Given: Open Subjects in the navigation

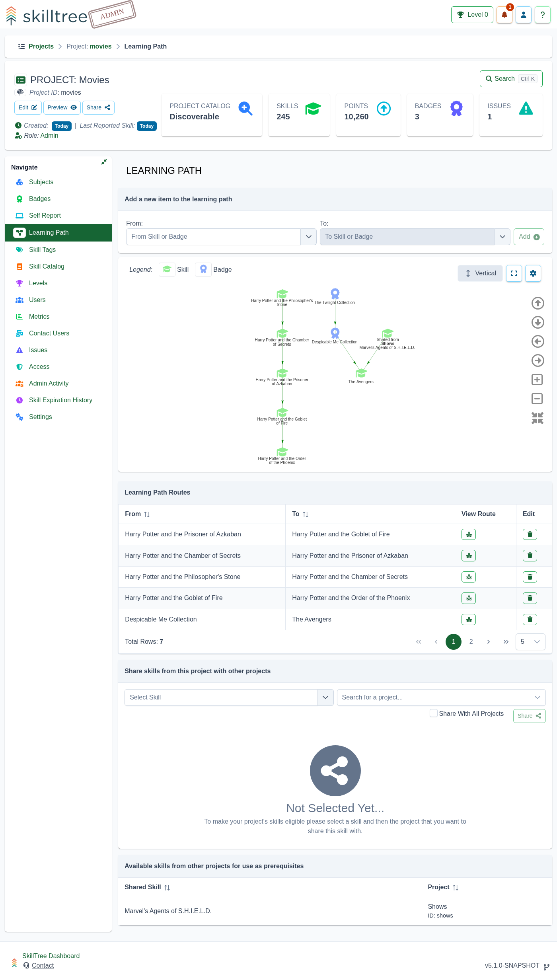Looking at the screenshot, I should coord(41,182).
